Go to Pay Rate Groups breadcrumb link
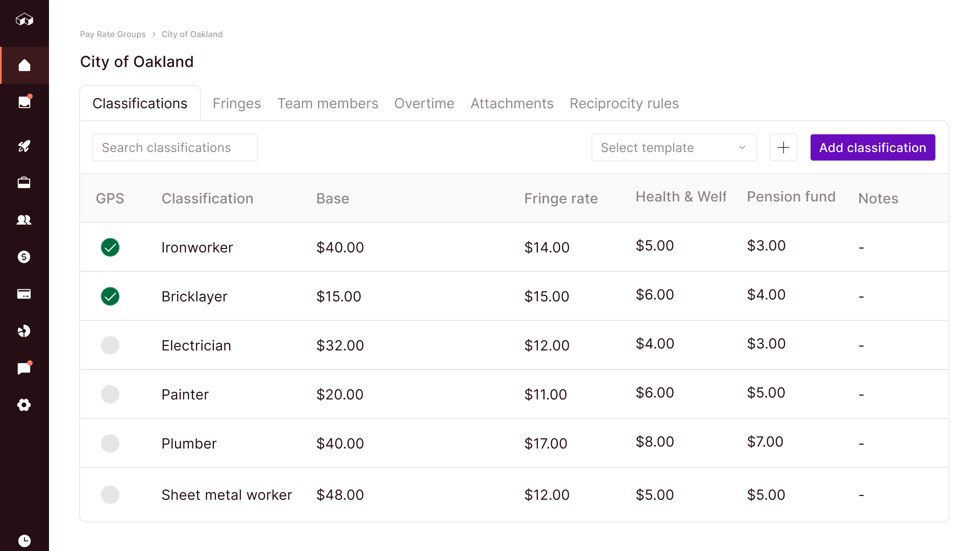 click(113, 34)
